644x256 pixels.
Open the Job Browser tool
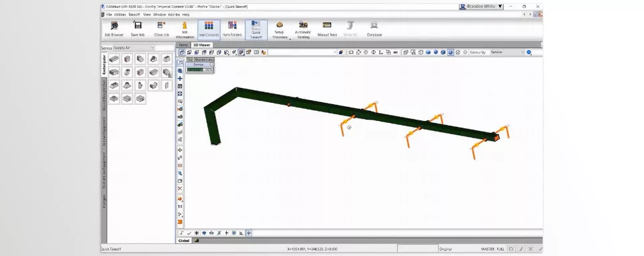114,29
